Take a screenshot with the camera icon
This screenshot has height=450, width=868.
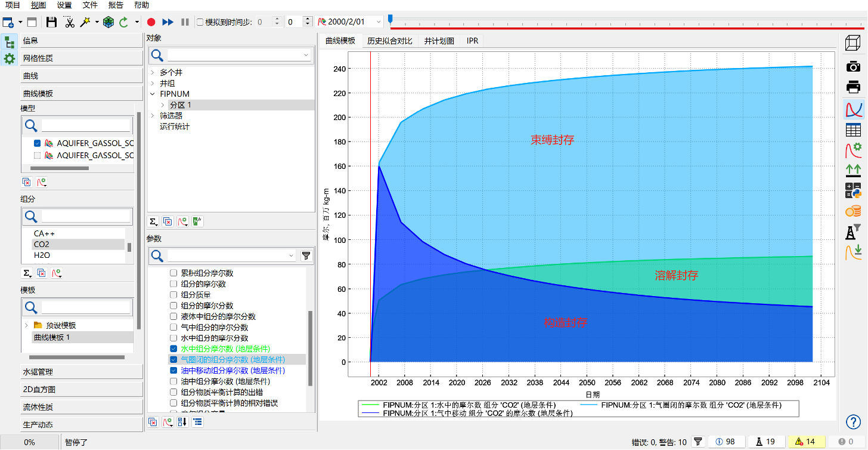coord(854,66)
